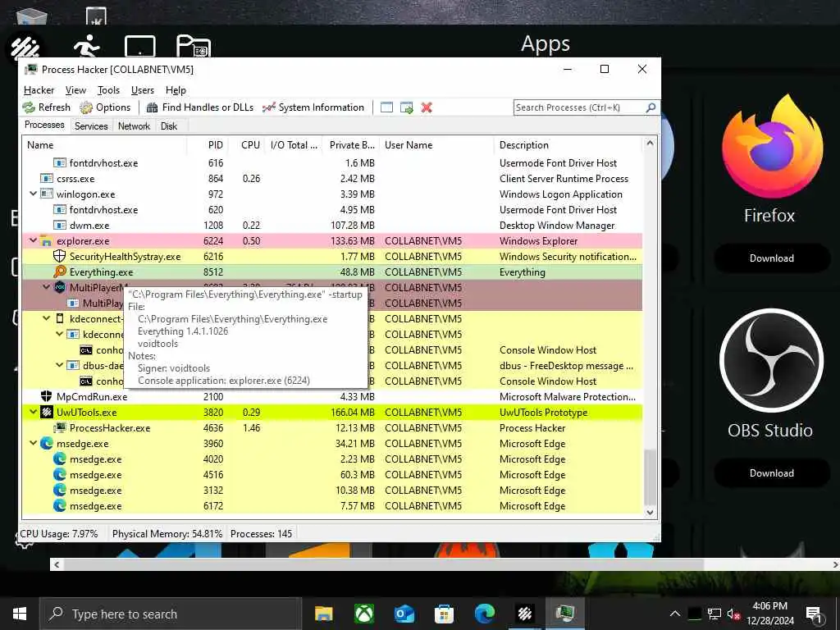Sort by the PID column header
Viewport: 840px width, 630px height.
pos(208,145)
